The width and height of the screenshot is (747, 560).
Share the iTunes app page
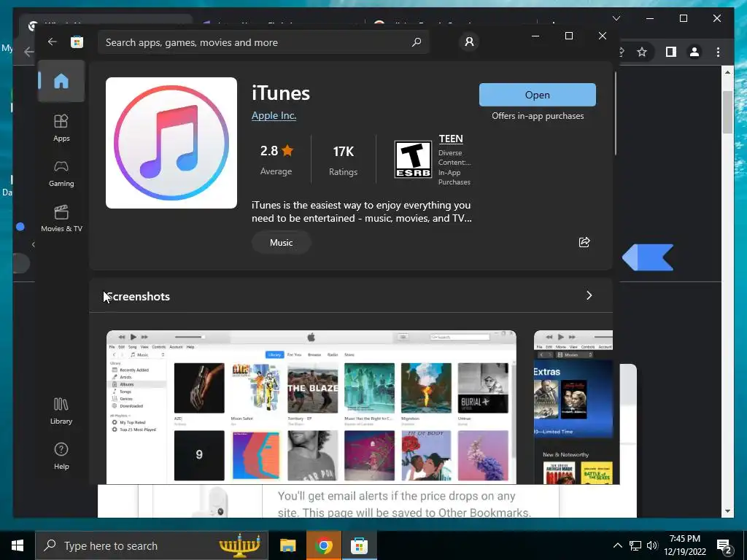click(x=584, y=242)
